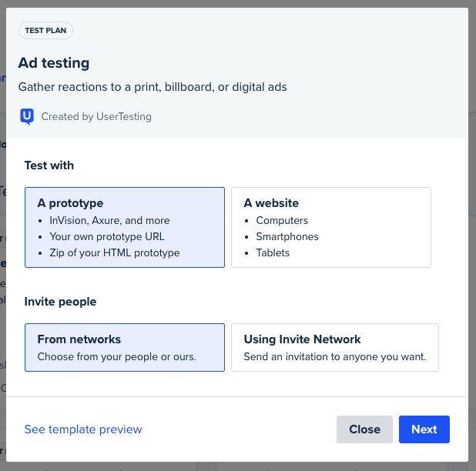
Task: Click the InVision, Axure, and more bullet
Action: click(109, 220)
